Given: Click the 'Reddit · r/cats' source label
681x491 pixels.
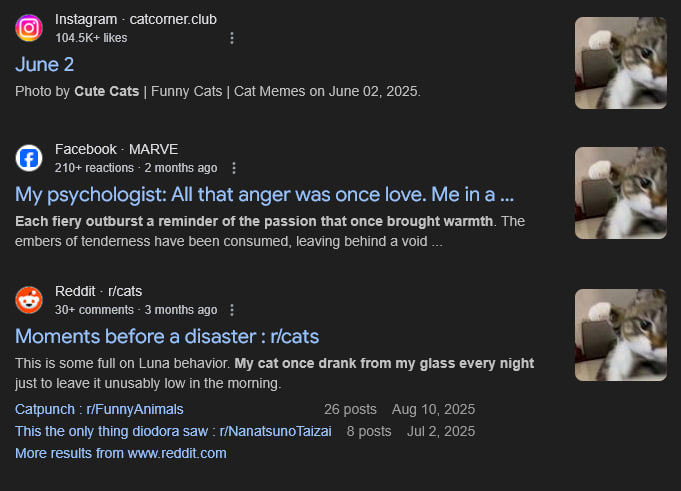Looking at the screenshot, I should click(99, 291).
